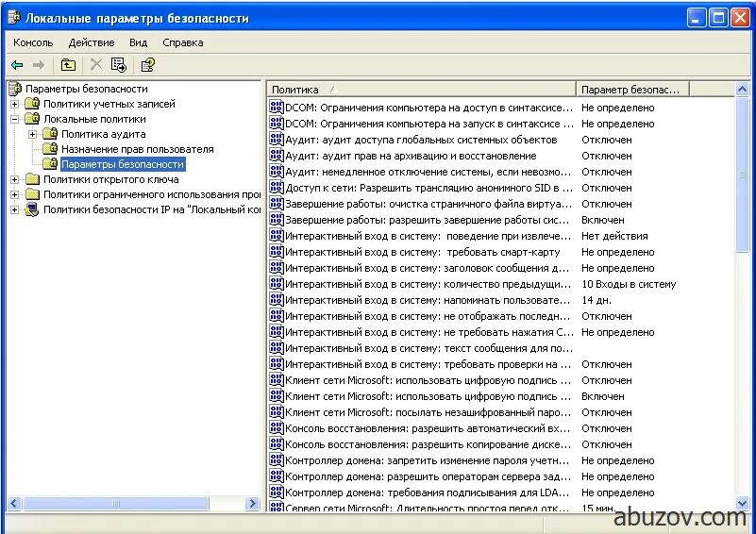Collapse 'Локальные политики' node
The image size is (756, 534).
pyautogui.click(x=14, y=119)
